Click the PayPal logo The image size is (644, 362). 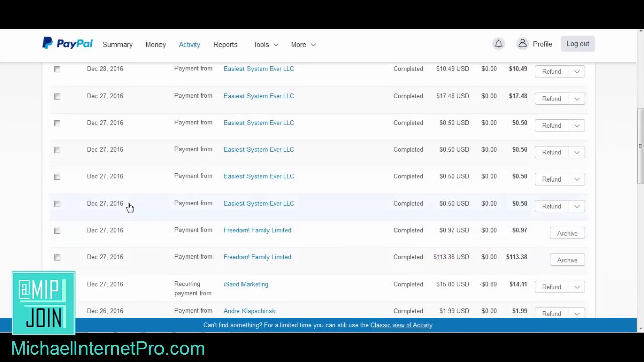(67, 44)
